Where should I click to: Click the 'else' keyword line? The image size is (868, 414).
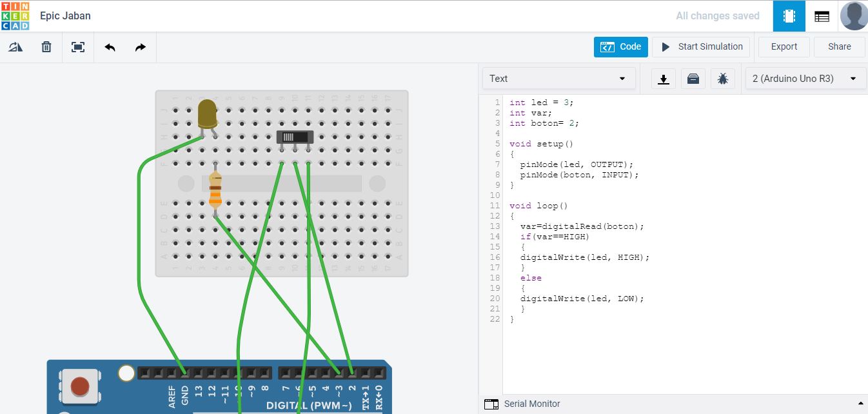531,278
